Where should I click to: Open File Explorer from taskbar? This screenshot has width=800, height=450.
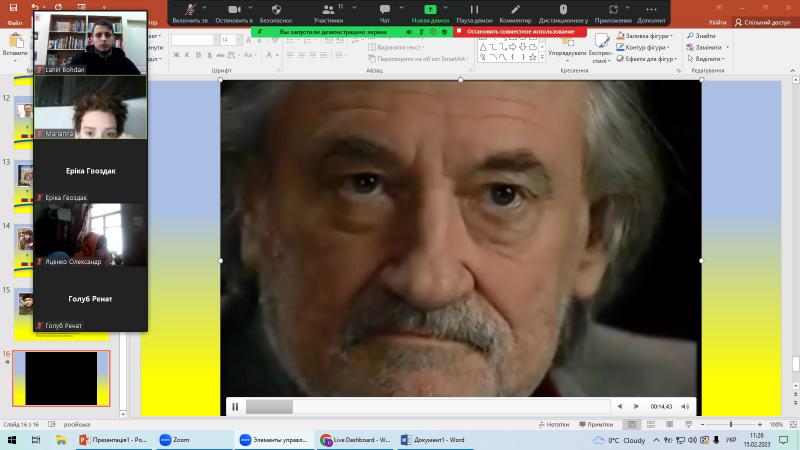[61, 440]
